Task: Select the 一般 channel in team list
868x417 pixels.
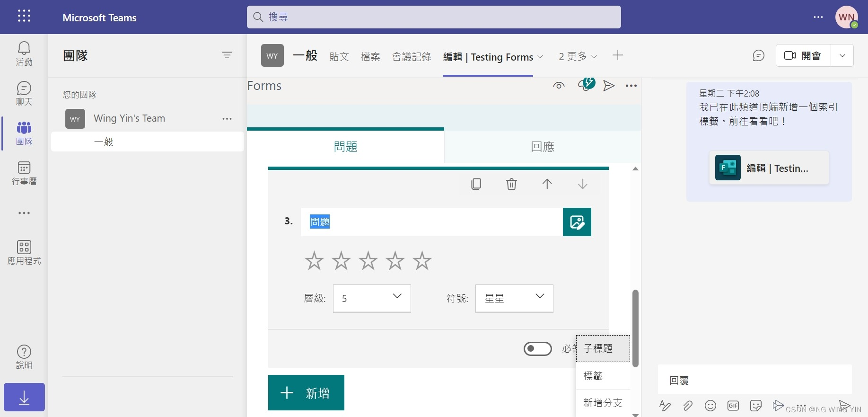Action: coord(148,142)
